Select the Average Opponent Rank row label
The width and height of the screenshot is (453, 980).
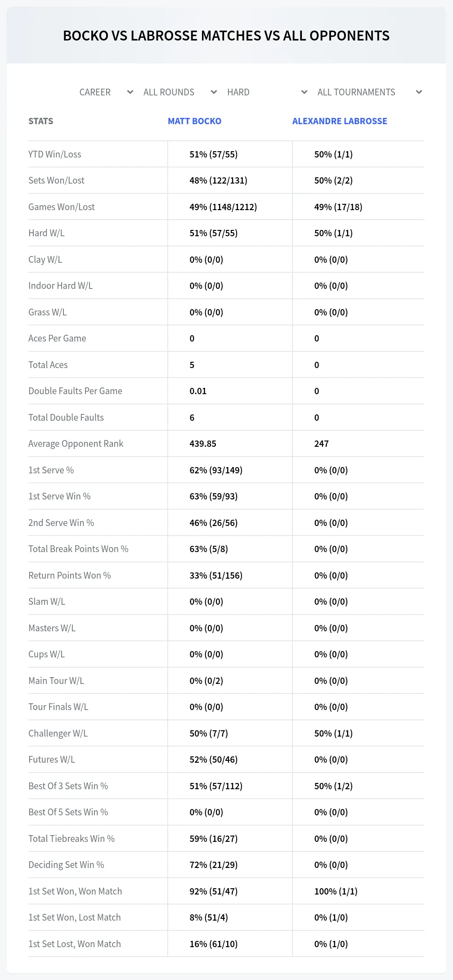[x=76, y=444]
